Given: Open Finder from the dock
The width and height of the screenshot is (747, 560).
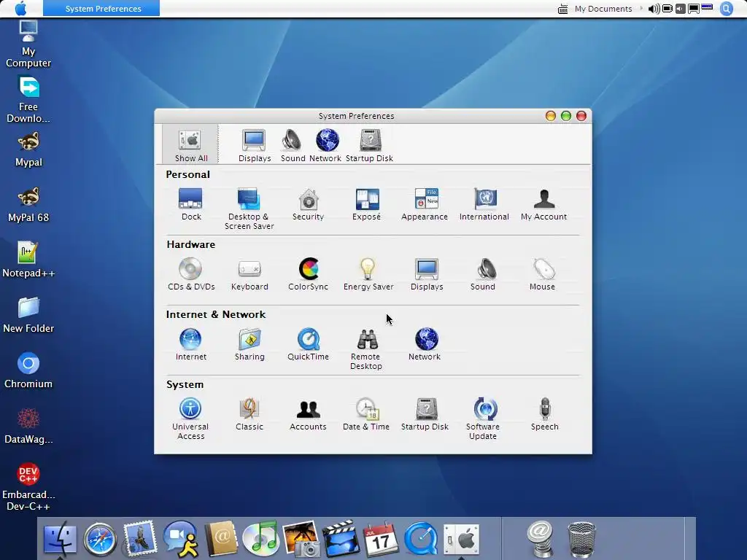Looking at the screenshot, I should (60, 539).
